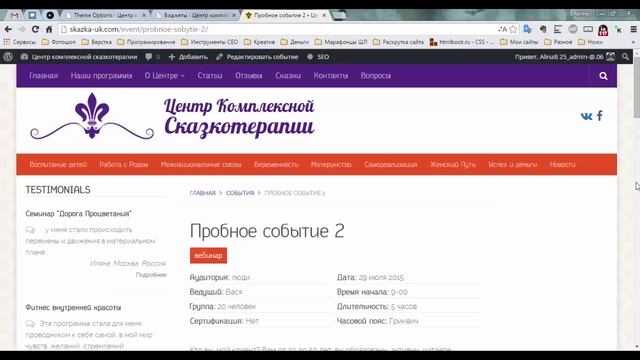Open Фитнес внутренней красоты testimonial

coord(73,307)
